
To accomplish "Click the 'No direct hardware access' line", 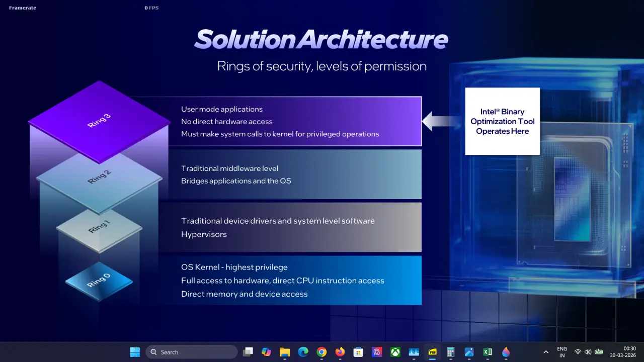I will [227, 122].
